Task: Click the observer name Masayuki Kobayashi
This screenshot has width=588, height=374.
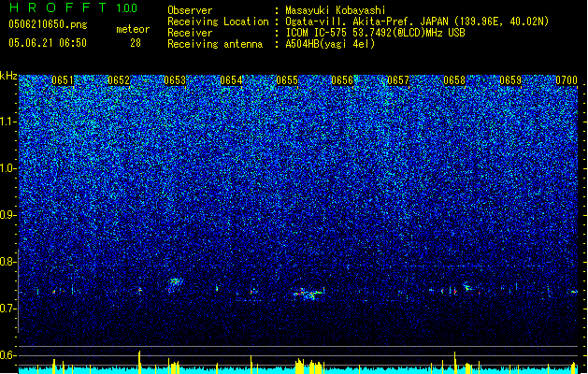Action: pyautogui.click(x=336, y=10)
